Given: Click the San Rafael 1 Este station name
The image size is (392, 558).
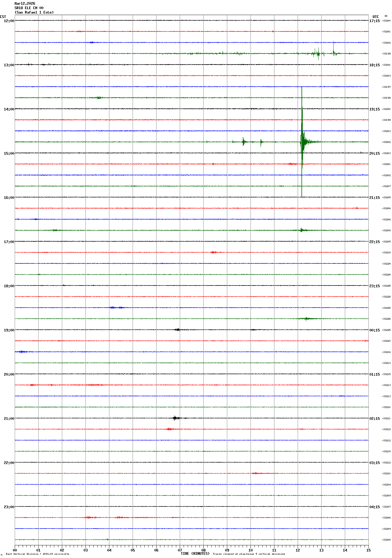Looking at the screenshot, I should 34,12.
